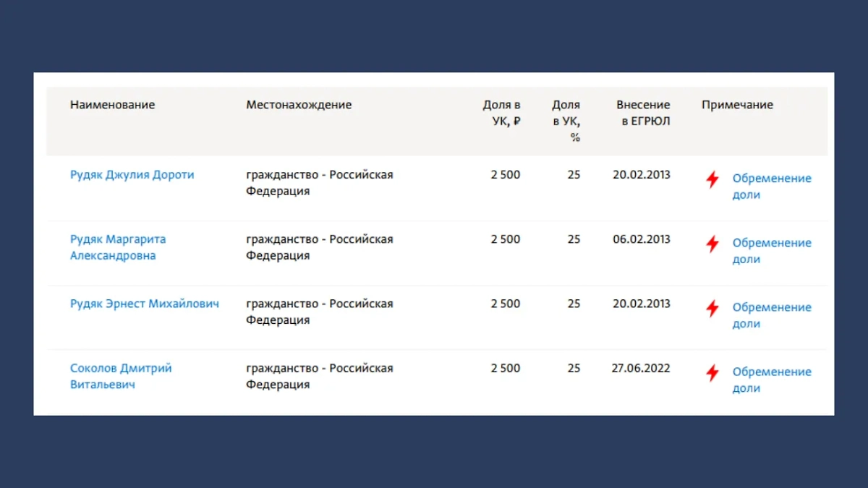868x488 pixels.
Task: Open Обременение доли for Соколов Дмитрий Витальевич
Action: click(x=771, y=380)
